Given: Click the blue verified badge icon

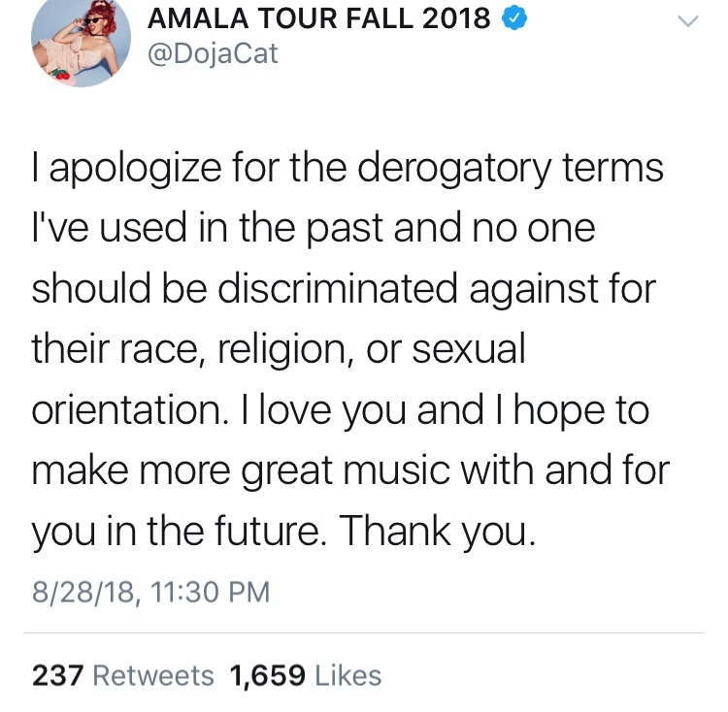Looking at the screenshot, I should 515,18.
